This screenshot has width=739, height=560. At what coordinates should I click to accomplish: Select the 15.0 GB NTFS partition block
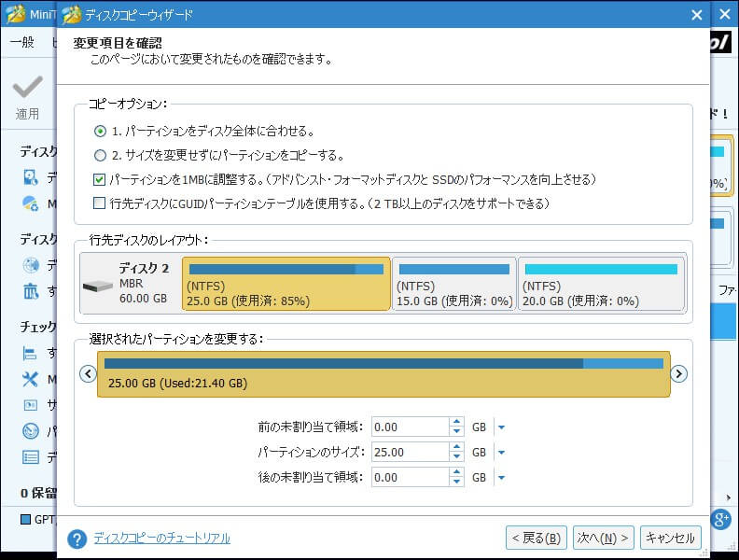453,284
